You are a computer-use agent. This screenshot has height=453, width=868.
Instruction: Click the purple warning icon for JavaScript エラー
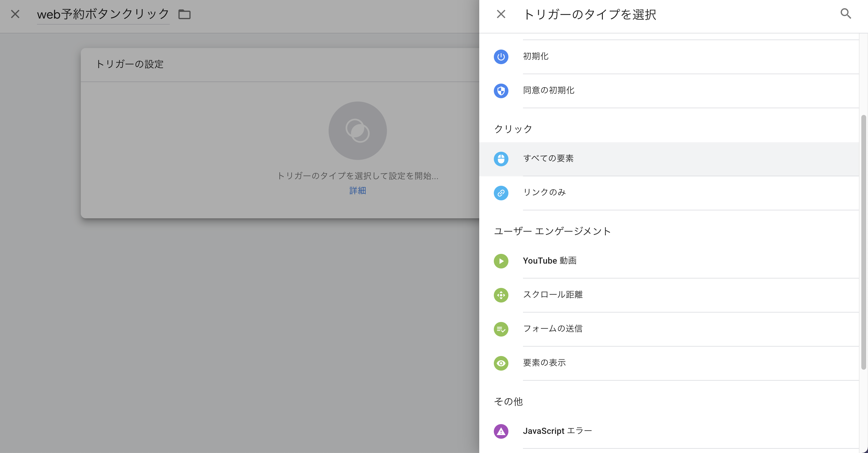(501, 431)
